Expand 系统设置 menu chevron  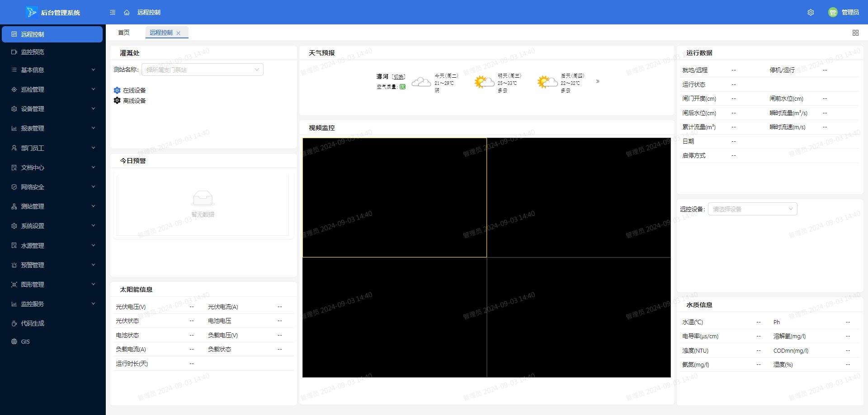[x=93, y=225]
